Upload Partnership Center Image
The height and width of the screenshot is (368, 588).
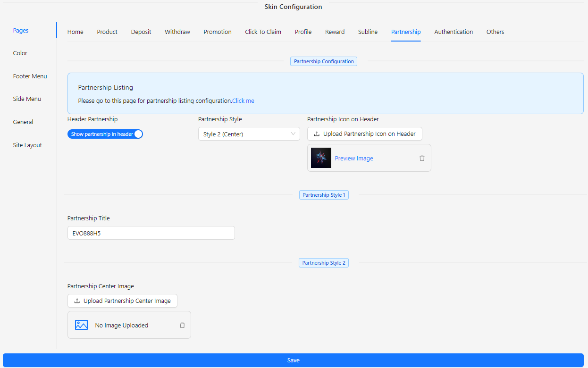click(x=122, y=301)
